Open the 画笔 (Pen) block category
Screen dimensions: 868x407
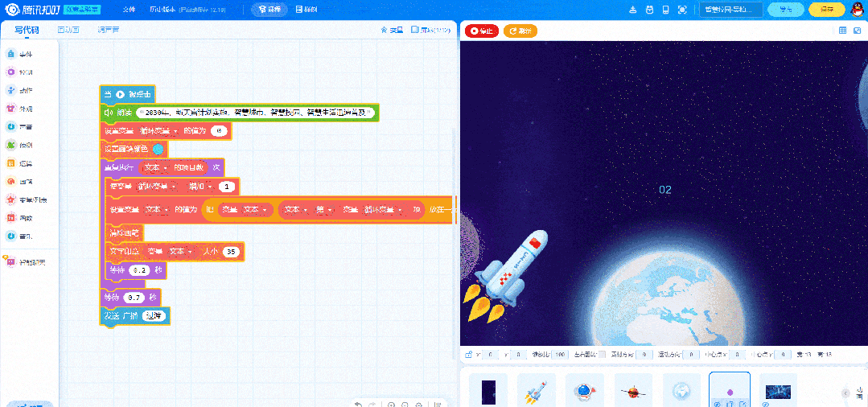pyautogui.click(x=19, y=181)
